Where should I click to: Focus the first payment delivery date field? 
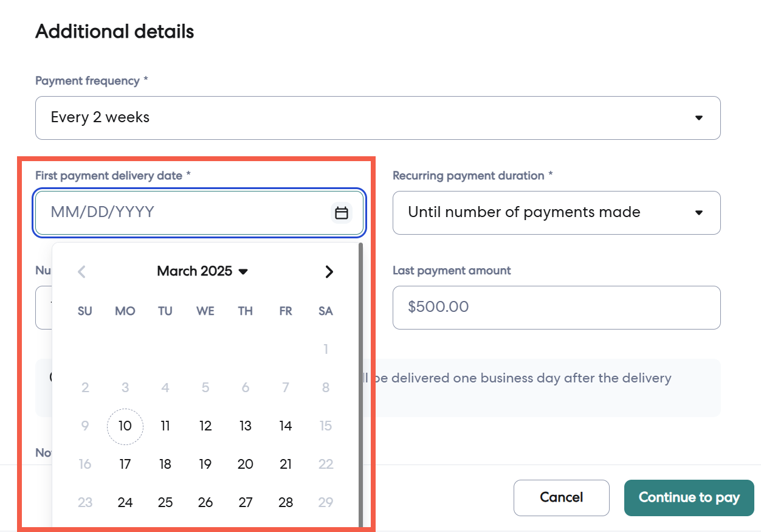point(182,213)
